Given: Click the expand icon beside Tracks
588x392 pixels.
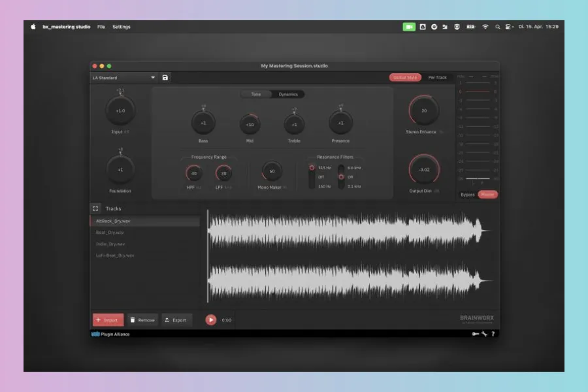Looking at the screenshot, I should tap(95, 208).
